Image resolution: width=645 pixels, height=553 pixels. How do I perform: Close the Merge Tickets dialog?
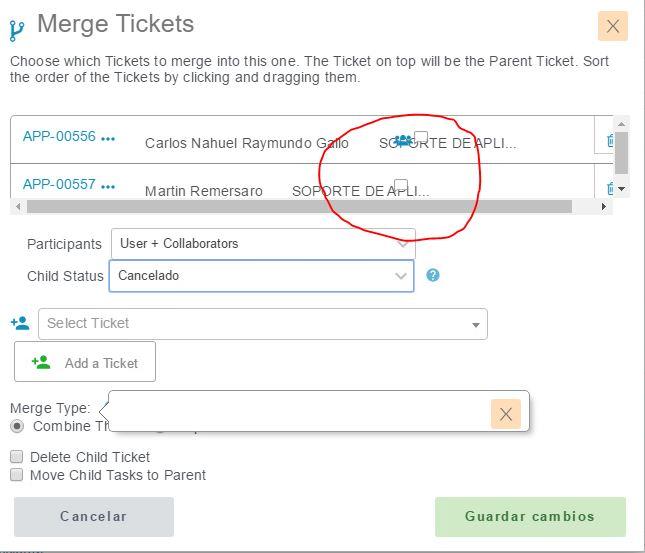coord(613,26)
